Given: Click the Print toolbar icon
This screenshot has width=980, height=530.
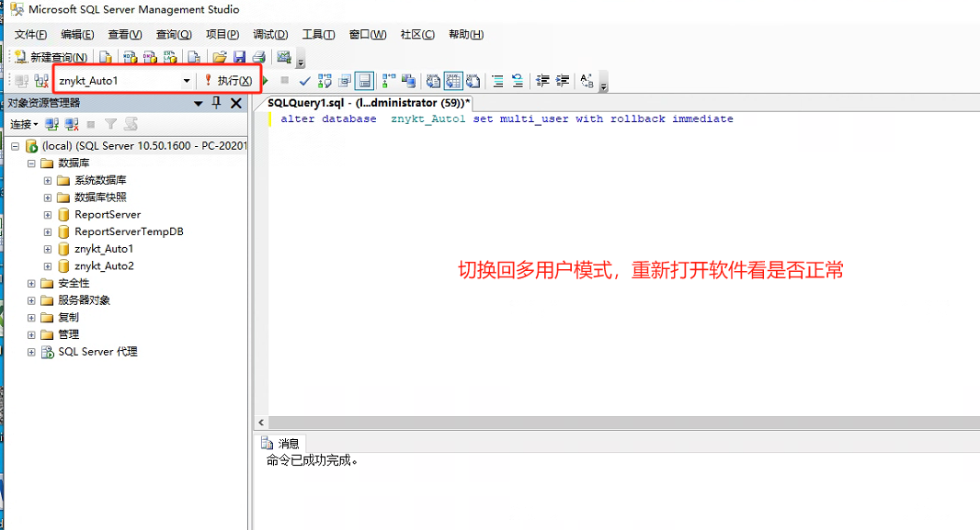Looking at the screenshot, I should [x=258, y=58].
